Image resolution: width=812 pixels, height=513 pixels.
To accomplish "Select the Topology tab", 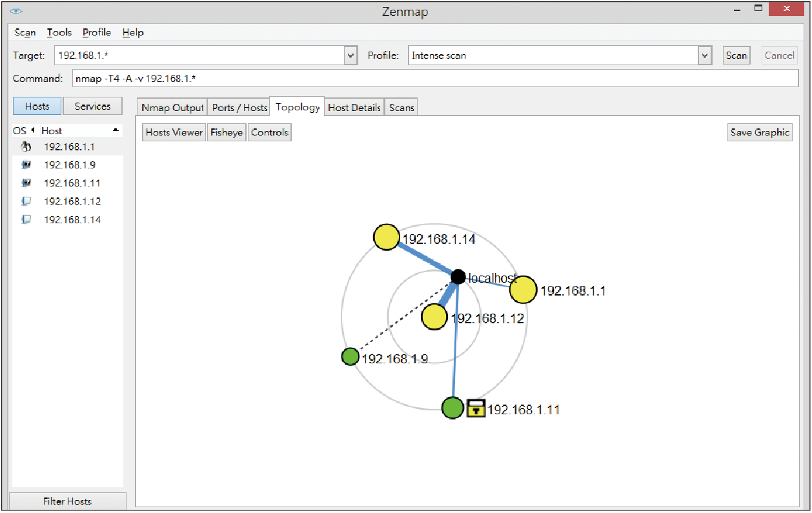I will click(298, 107).
